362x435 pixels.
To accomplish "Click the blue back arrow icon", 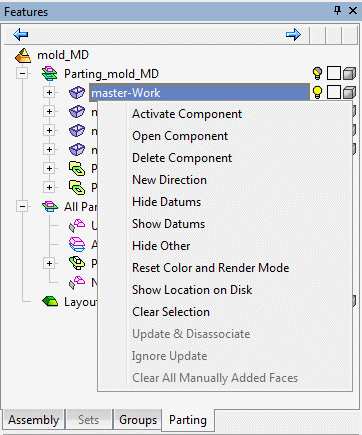I will (x=21, y=34).
